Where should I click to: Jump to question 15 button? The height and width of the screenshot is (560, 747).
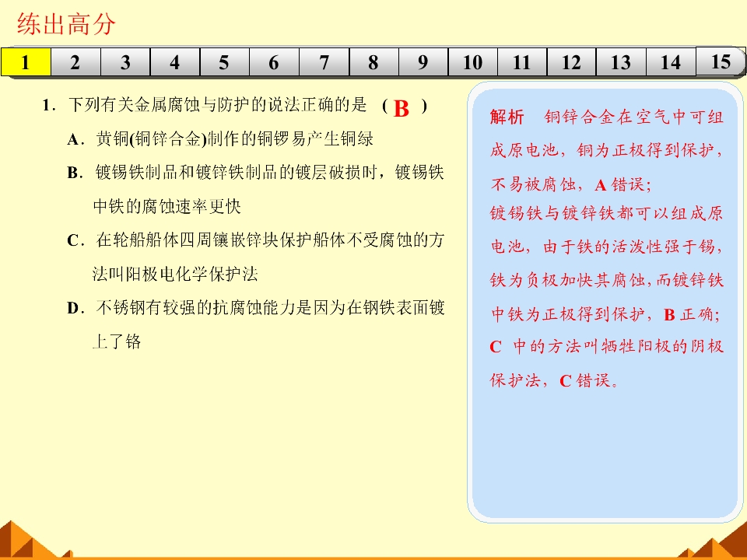click(721, 61)
